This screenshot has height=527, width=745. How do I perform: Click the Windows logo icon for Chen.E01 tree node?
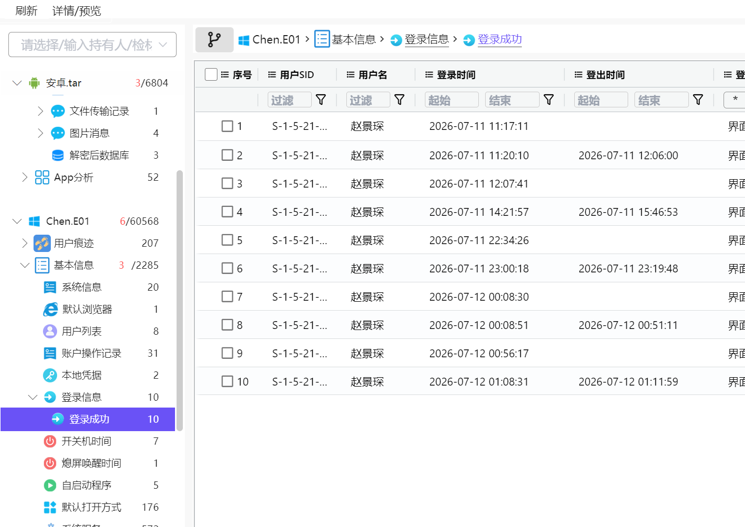tap(34, 221)
